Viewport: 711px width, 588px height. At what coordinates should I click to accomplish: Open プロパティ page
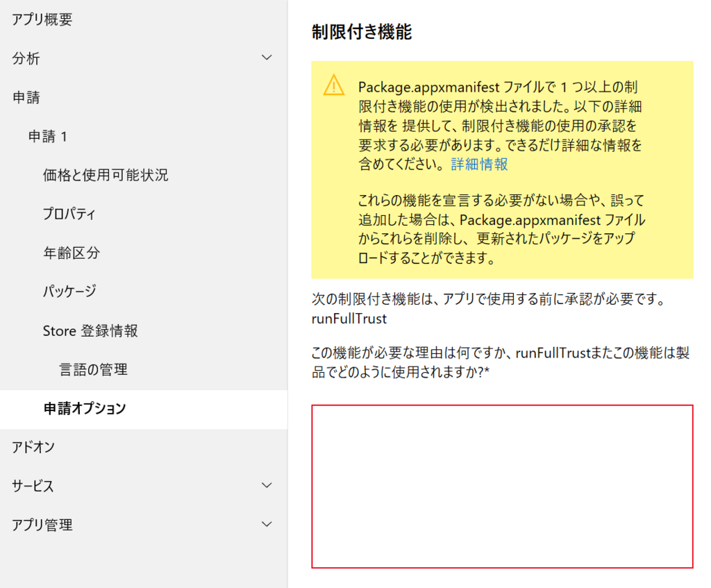69,214
